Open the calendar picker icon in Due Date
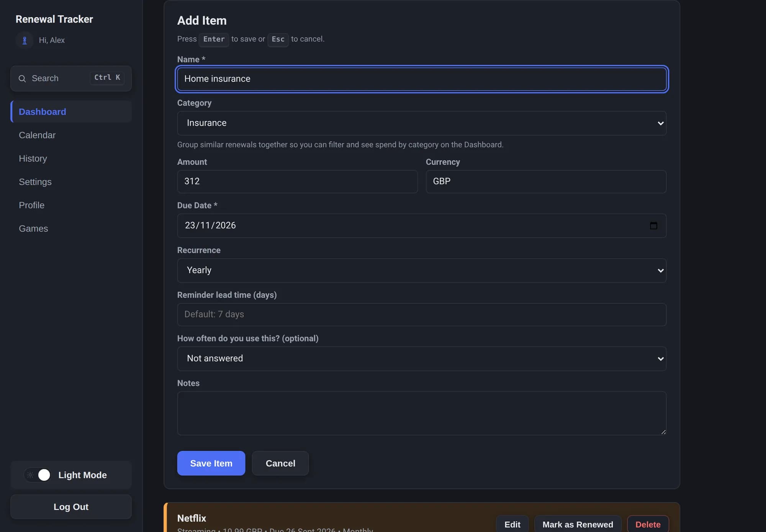 (653, 225)
